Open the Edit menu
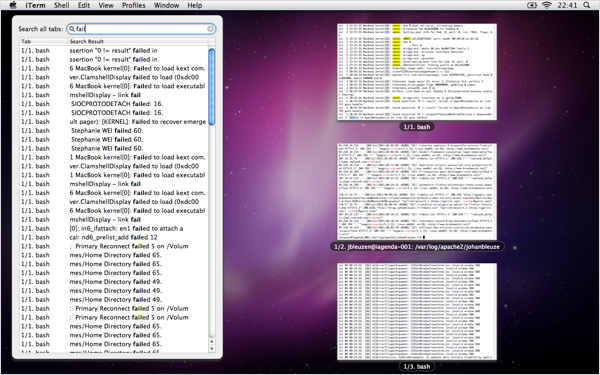 (83, 5)
